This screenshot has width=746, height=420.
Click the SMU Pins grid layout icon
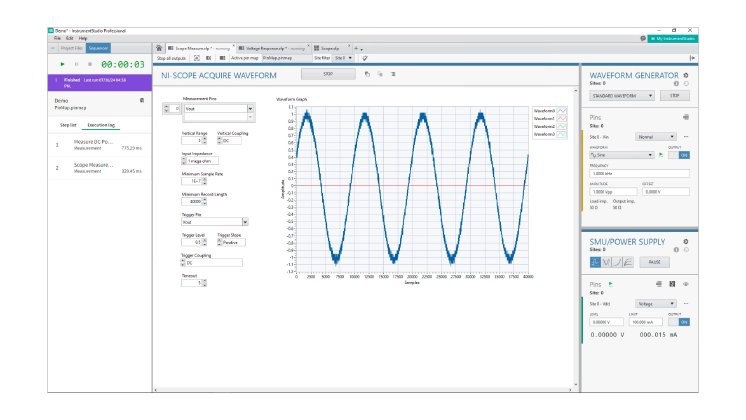click(x=672, y=284)
